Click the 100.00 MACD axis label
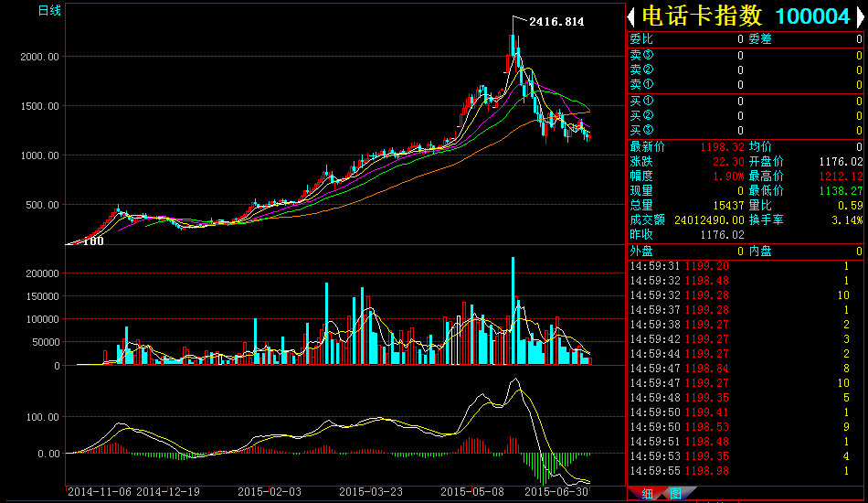 43,417
